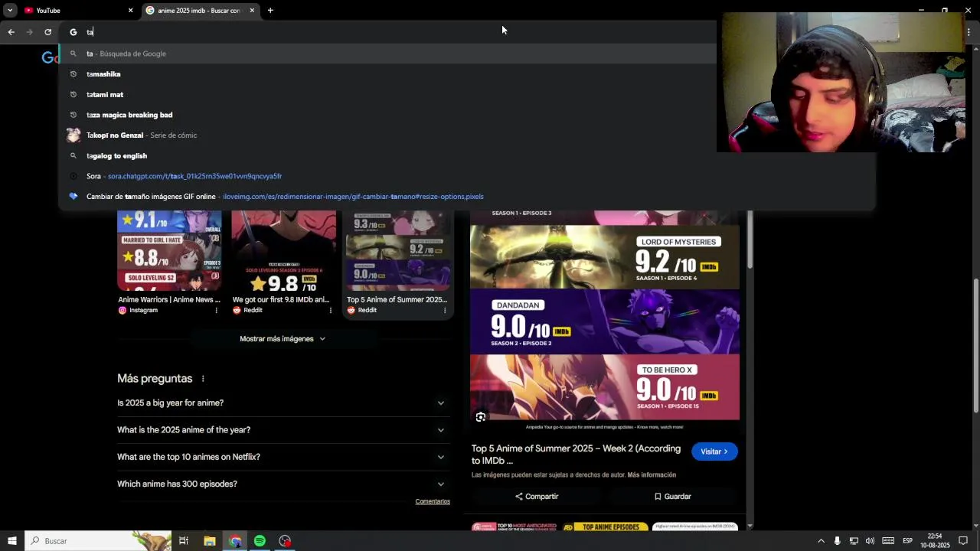Expand 'Which anime has 300 episodes?'
This screenshot has width=980, height=551.
coord(283,484)
